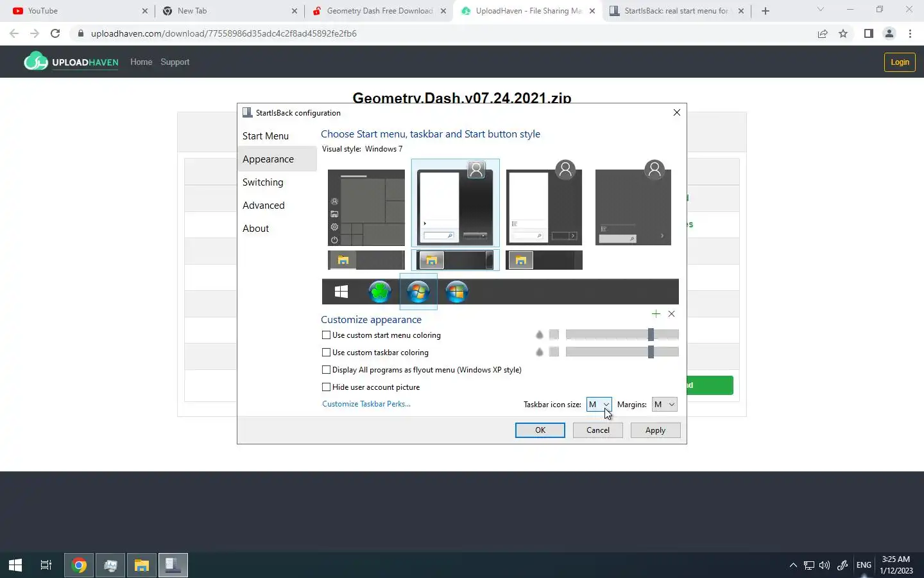Click OK in StartIsBack configuration
This screenshot has height=578, width=924.
coord(540,430)
